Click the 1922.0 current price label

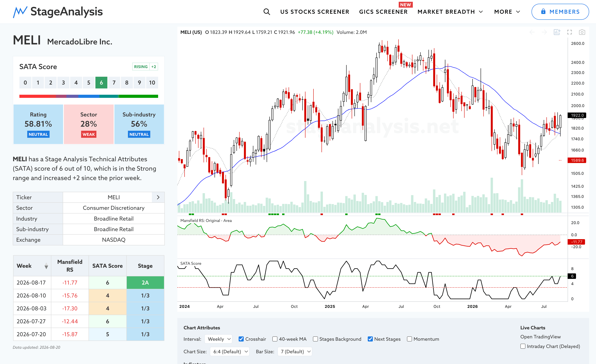[577, 115]
